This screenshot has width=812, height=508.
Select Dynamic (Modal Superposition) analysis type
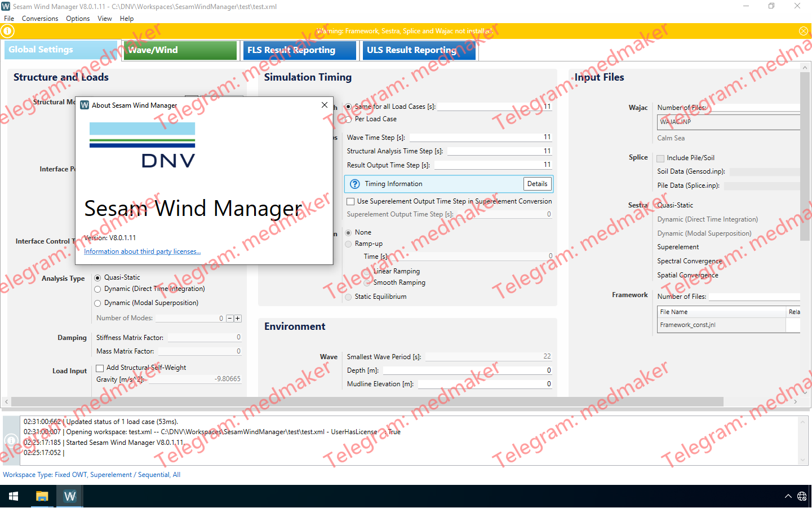coord(97,303)
